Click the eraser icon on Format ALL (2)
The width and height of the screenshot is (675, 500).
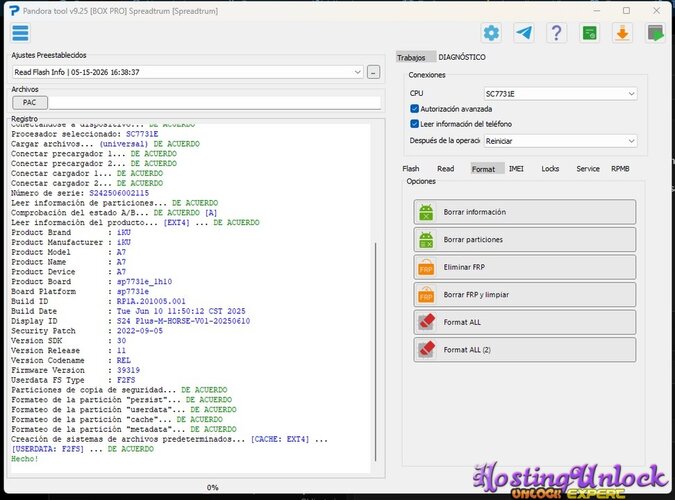(x=426, y=350)
